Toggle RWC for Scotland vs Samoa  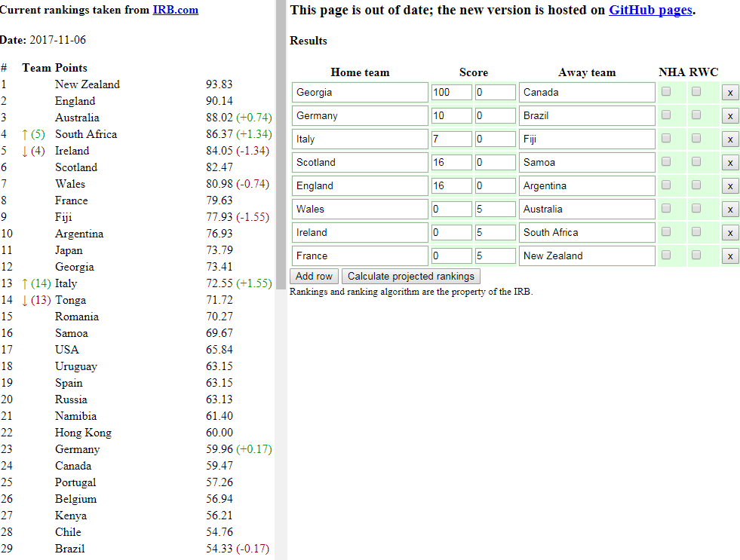[x=696, y=161]
